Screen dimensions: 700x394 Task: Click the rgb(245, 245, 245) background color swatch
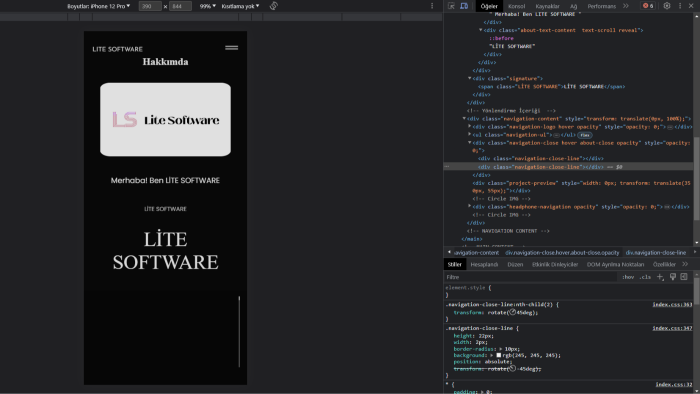pyautogui.click(x=499, y=355)
